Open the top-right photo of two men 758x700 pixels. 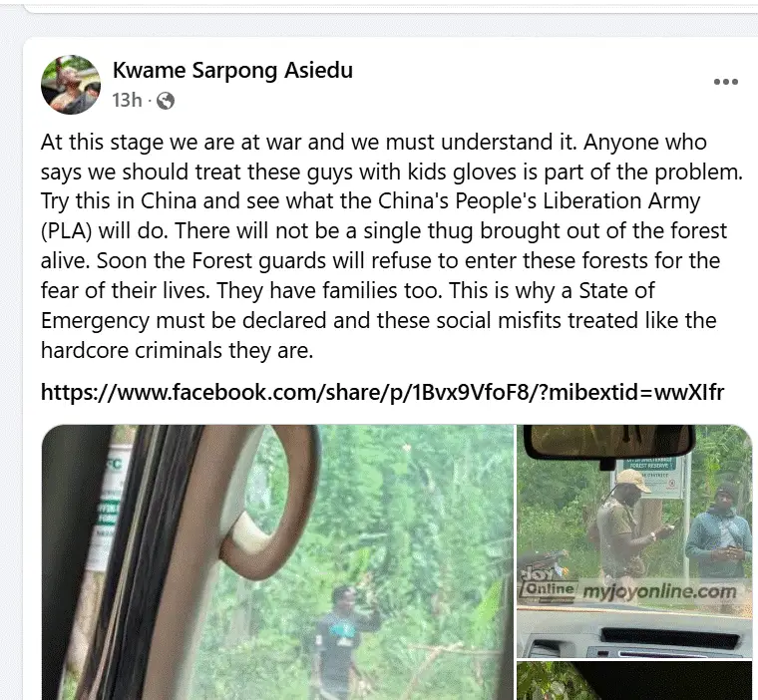point(634,540)
